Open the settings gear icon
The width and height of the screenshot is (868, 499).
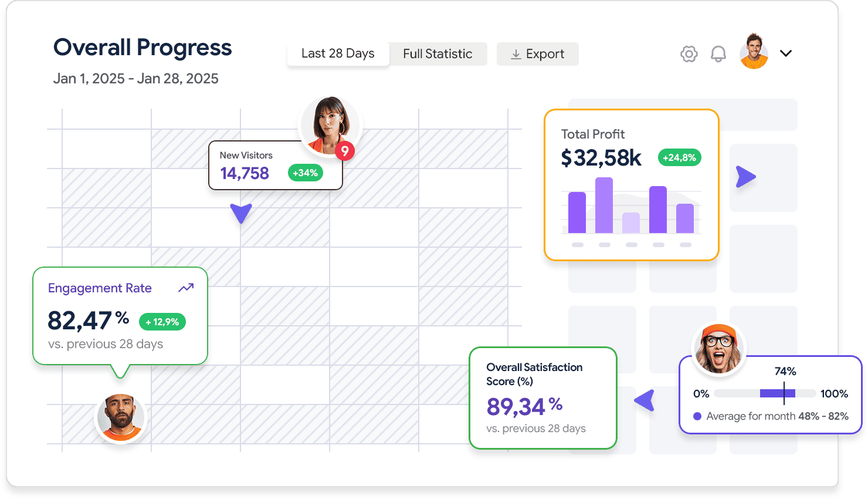[x=689, y=54]
